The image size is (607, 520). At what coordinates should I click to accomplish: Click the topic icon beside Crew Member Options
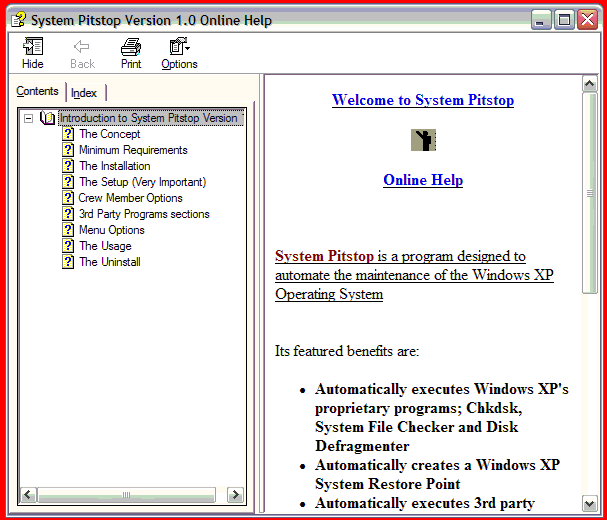click(68, 198)
